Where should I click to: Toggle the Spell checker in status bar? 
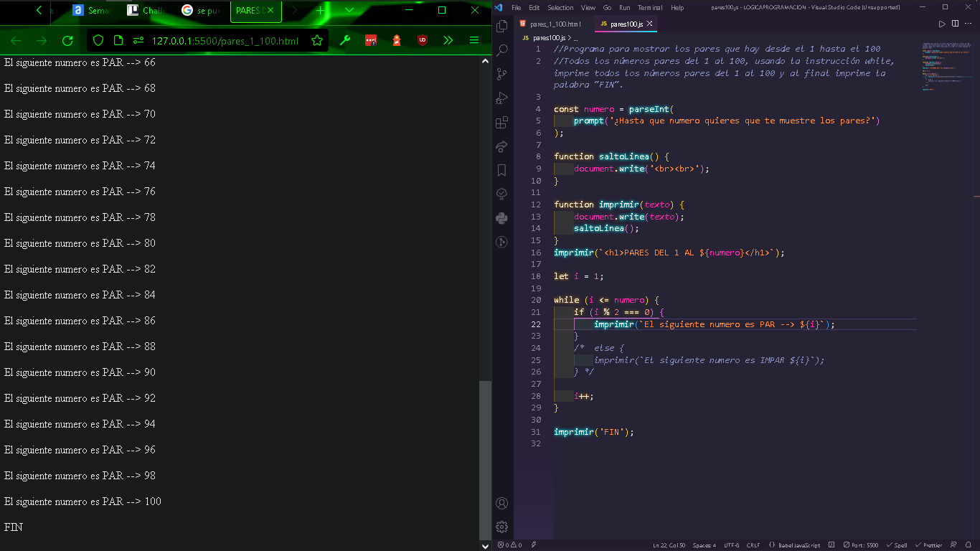[897, 545]
